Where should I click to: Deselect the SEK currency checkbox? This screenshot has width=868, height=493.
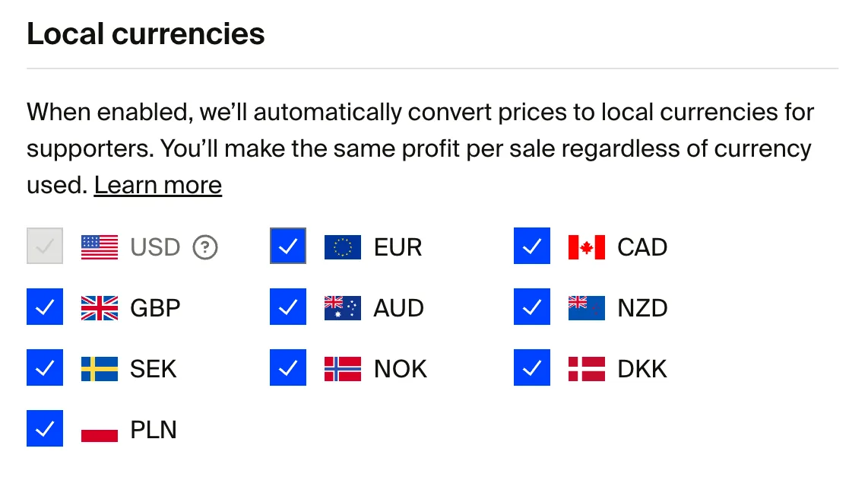(x=45, y=367)
